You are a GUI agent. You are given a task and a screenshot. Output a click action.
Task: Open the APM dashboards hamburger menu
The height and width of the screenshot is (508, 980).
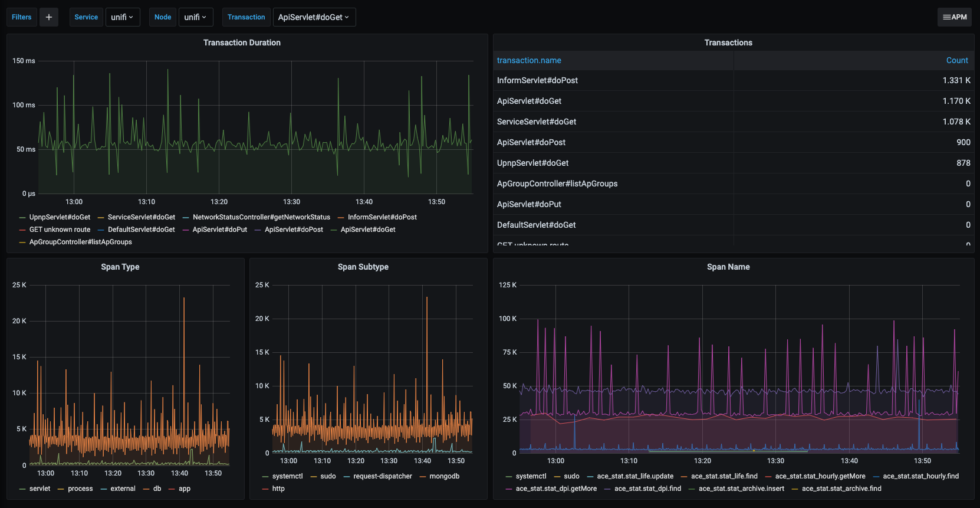pyautogui.click(x=955, y=17)
